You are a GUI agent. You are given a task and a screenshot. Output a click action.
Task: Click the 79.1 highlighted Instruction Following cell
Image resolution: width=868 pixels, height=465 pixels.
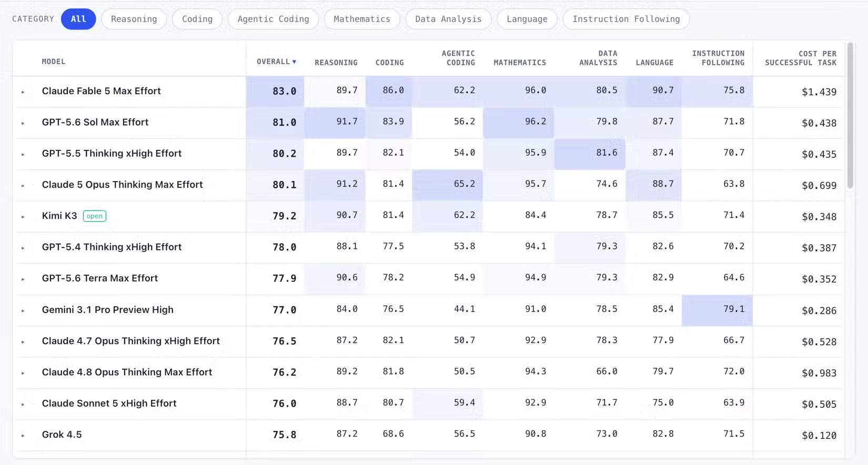(x=717, y=310)
